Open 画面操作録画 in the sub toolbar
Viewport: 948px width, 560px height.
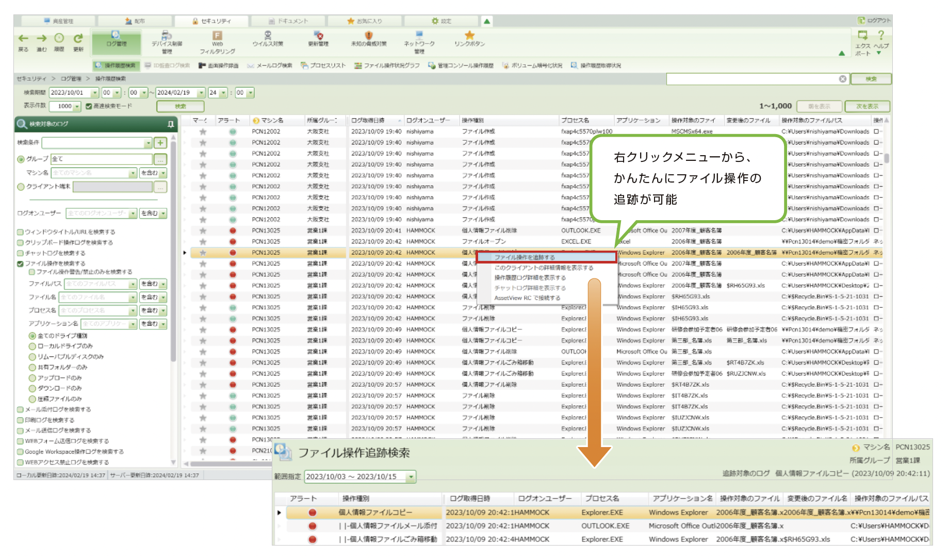[218, 65]
